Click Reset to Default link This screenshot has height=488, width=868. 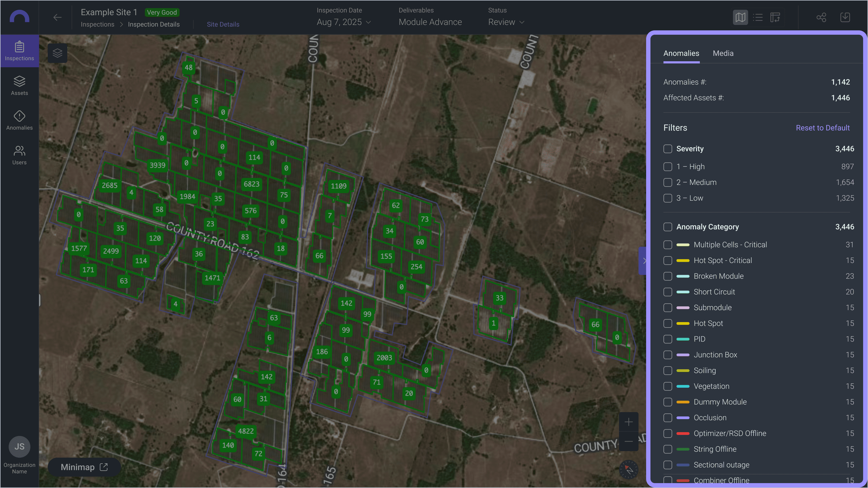tap(822, 128)
